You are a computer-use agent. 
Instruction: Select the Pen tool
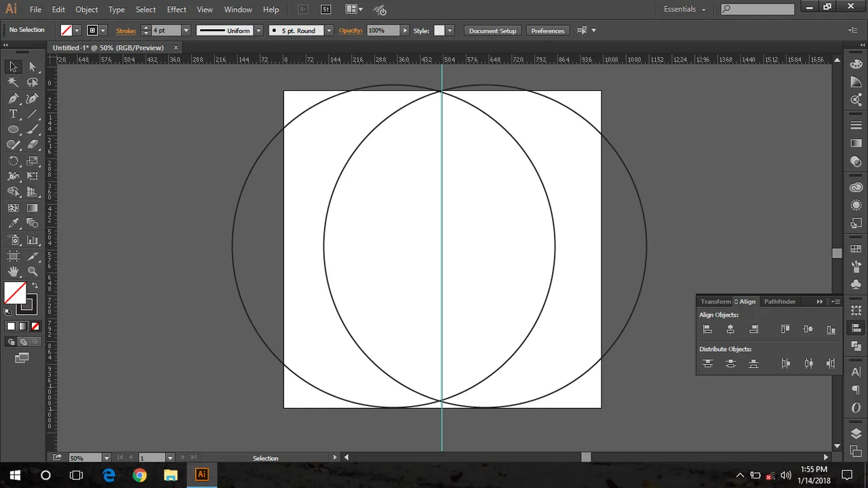tap(13, 98)
